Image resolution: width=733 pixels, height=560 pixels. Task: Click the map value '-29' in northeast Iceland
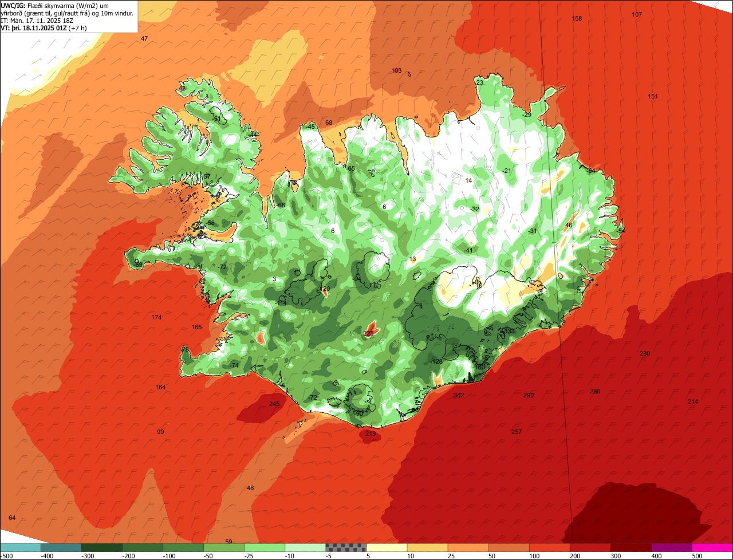pos(527,115)
